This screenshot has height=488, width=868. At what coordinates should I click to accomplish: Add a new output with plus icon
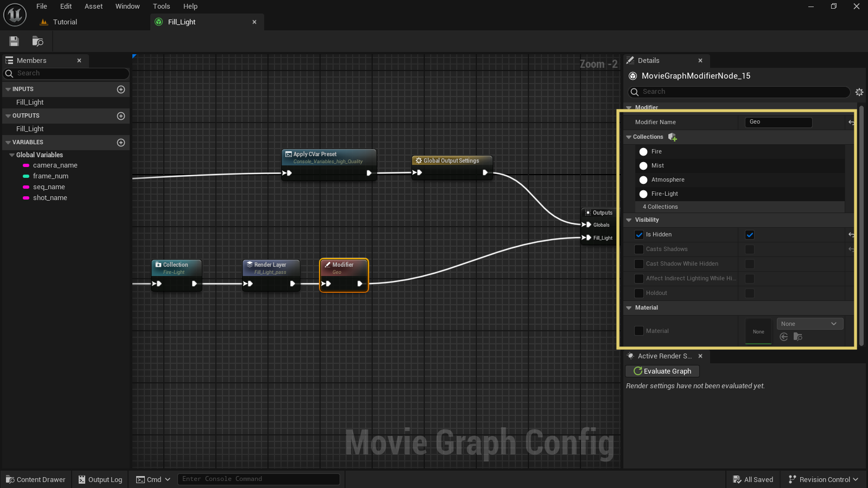(x=121, y=116)
